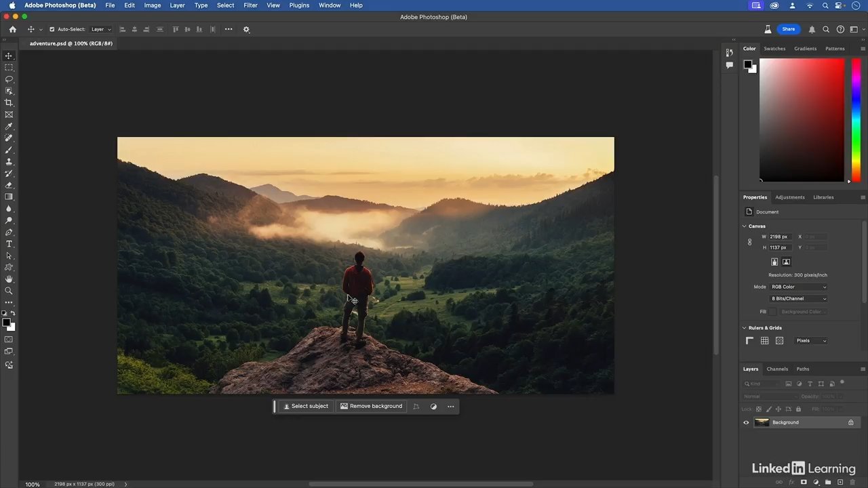Image resolution: width=868 pixels, height=488 pixels.
Task: Click the canvas width input field
Action: (x=779, y=237)
